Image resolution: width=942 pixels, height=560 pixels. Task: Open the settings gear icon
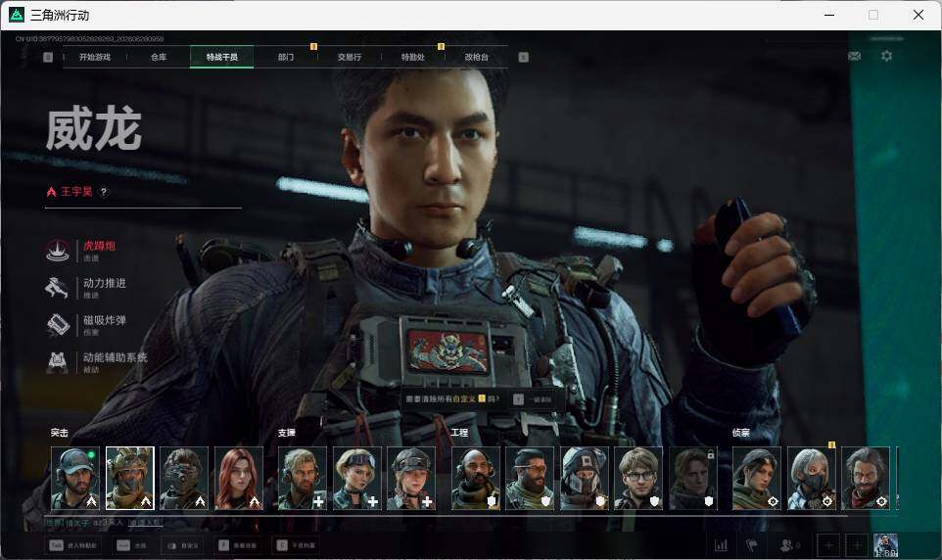pos(886,56)
